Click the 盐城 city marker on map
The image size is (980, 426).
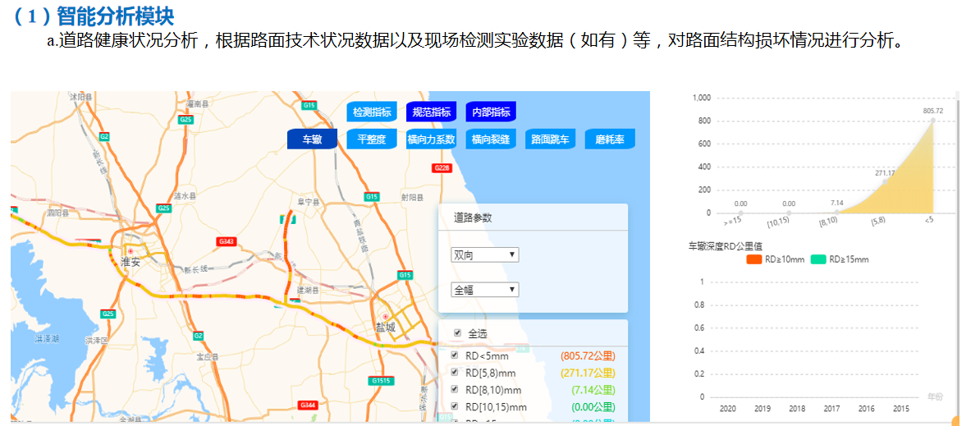[x=386, y=317]
